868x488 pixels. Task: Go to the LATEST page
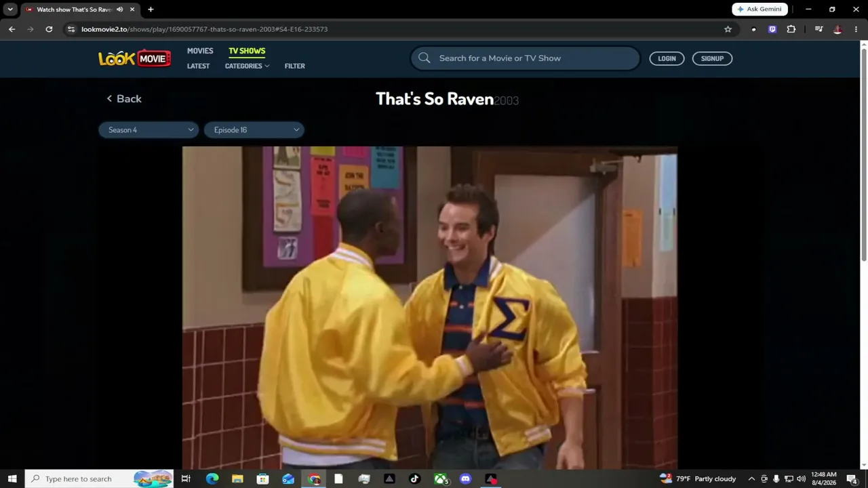coord(198,66)
